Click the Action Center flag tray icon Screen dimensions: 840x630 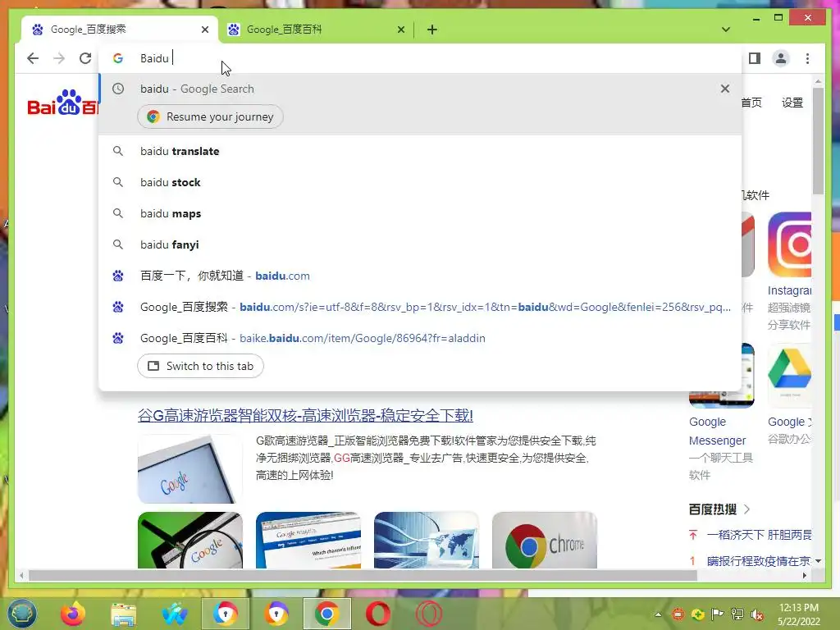click(x=717, y=614)
